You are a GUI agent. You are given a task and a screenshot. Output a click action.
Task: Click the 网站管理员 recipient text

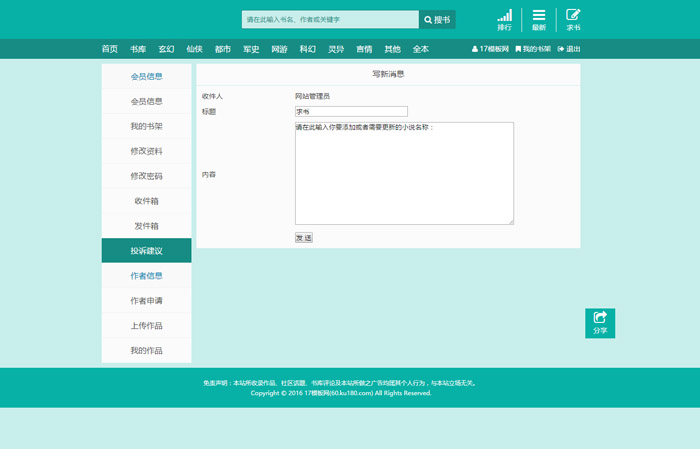coord(312,96)
